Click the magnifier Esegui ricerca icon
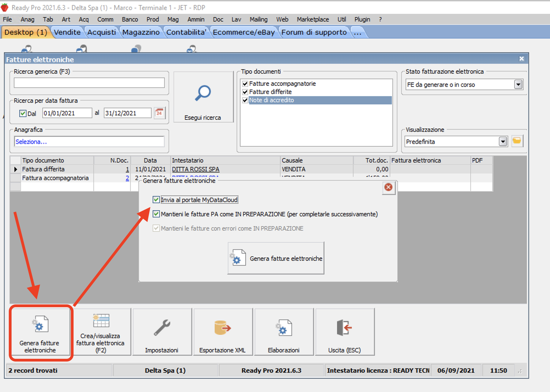Image resolution: width=550 pixels, height=392 pixels. [203, 93]
